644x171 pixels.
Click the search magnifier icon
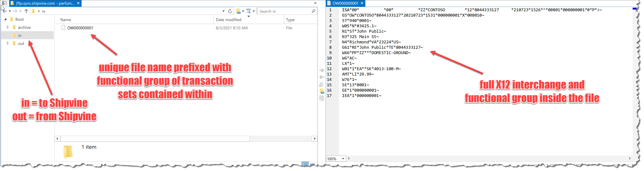[313, 11]
